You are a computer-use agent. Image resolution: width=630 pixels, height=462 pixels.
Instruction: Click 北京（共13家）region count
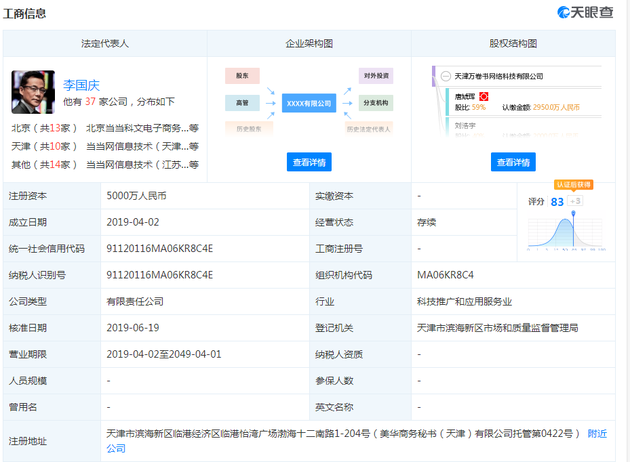44,128
